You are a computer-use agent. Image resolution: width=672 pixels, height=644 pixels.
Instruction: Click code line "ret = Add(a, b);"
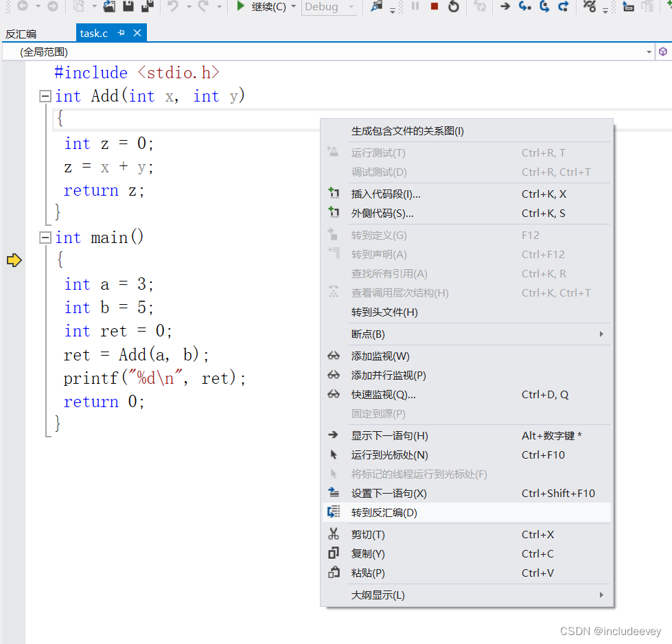coord(137,355)
